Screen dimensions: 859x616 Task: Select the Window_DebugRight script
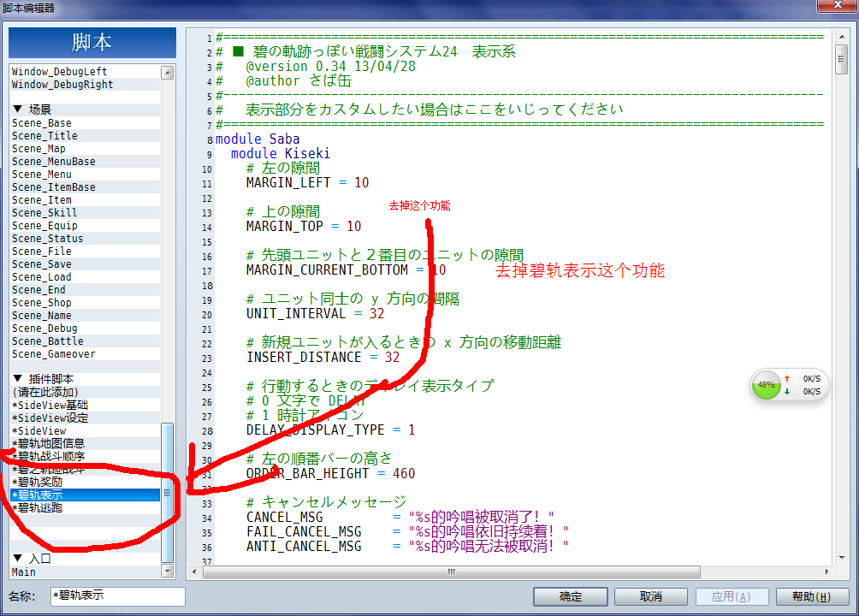(x=85, y=85)
